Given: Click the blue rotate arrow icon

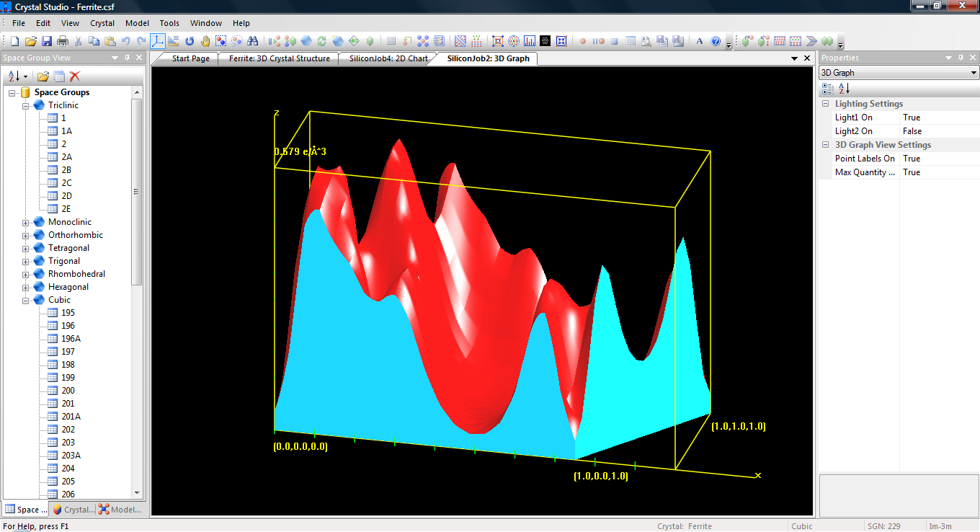Looking at the screenshot, I should coord(190,41).
